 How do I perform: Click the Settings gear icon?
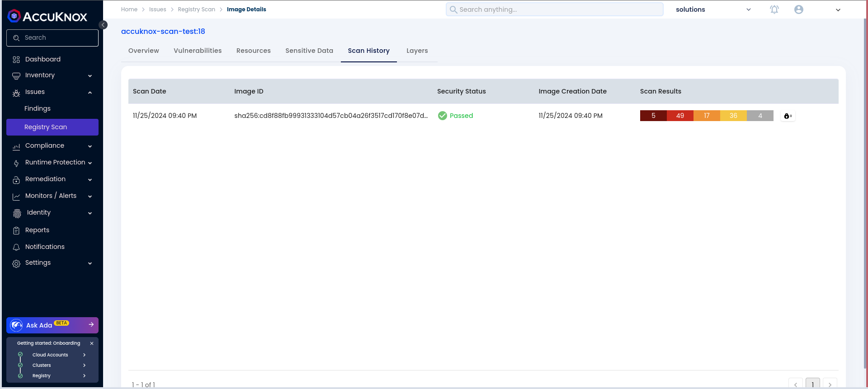coord(16,263)
